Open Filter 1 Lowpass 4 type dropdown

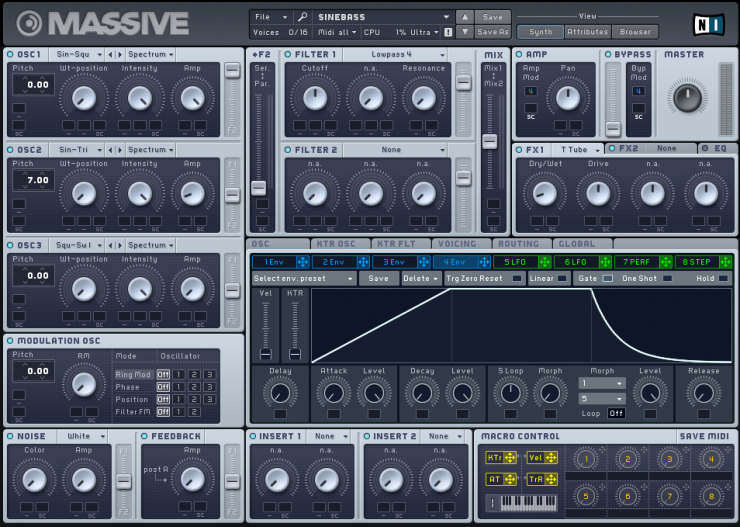(395, 55)
